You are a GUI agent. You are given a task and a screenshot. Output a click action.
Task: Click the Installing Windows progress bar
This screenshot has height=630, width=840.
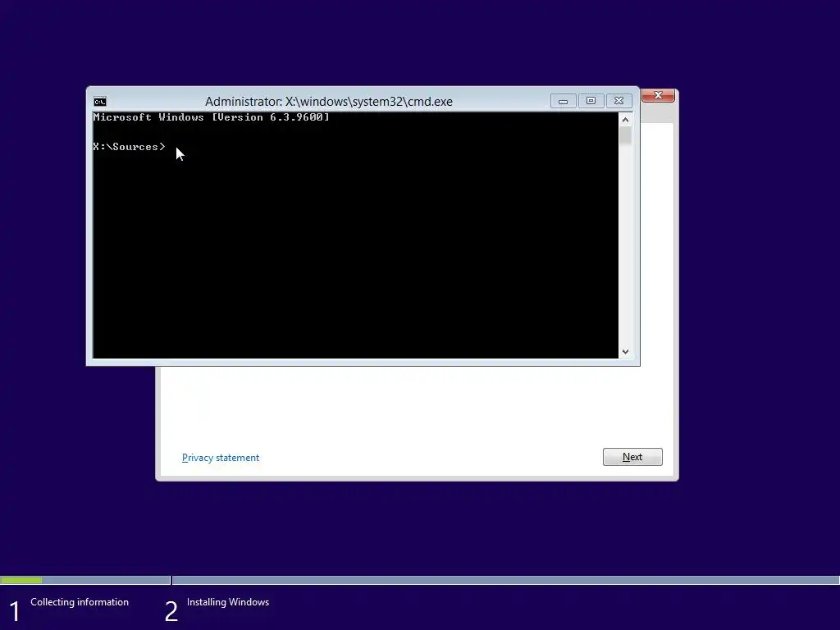tap(505, 580)
